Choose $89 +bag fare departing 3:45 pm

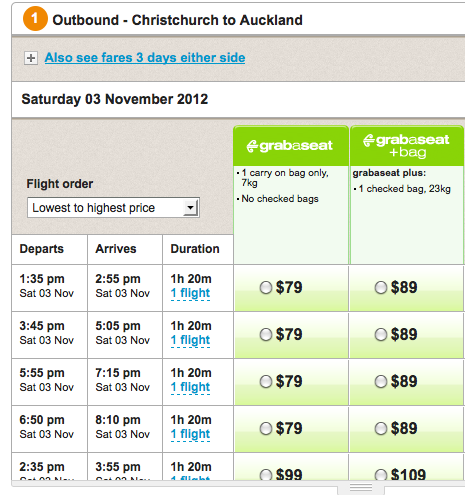[381, 335]
